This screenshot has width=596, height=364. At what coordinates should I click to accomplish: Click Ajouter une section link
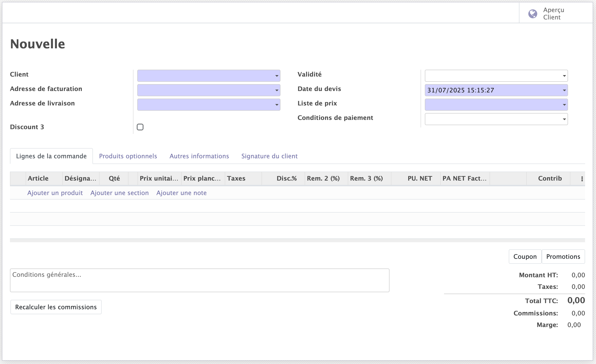pyautogui.click(x=119, y=193)
